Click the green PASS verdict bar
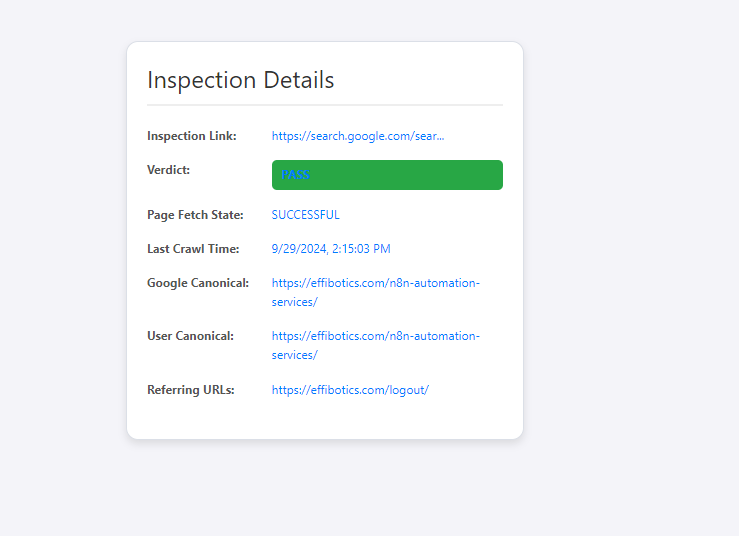The width and height of the screenshot is (739, 536). (387, 175)
